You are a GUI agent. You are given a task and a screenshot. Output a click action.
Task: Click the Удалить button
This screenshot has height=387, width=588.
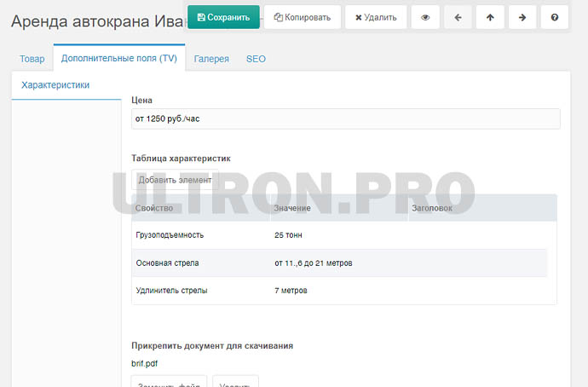point(376,17)
